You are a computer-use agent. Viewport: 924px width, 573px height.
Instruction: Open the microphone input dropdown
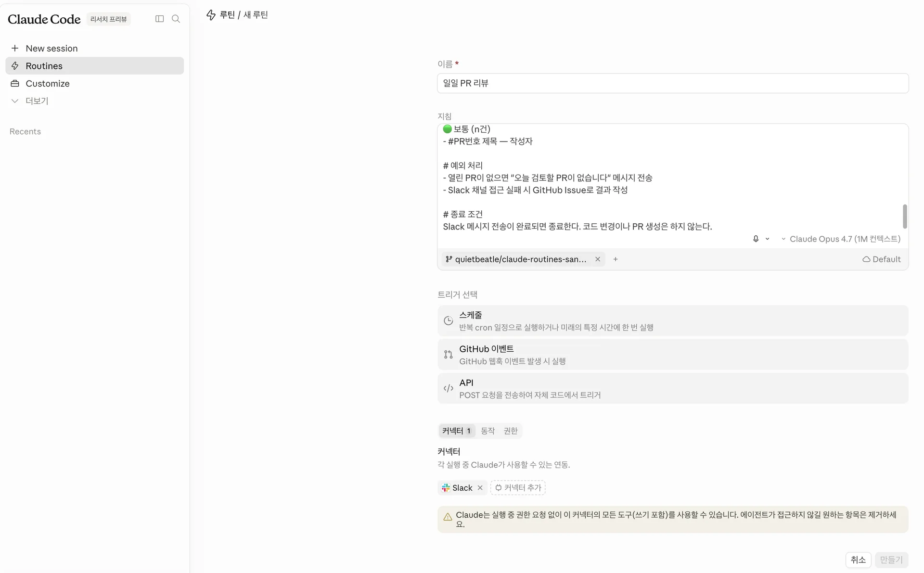pyautogui.click(x=768, y=239)
